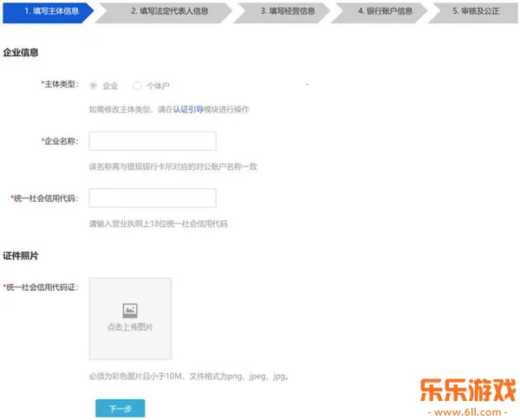Viewport: 520px width, 420px height.
Task: Click the 企业名称 field label
Action: click(60, 141)
